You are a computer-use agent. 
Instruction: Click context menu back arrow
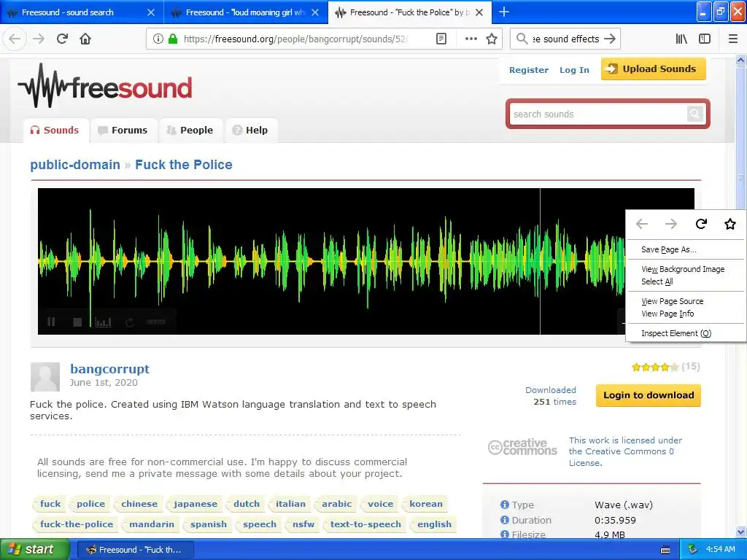point(642,224)
